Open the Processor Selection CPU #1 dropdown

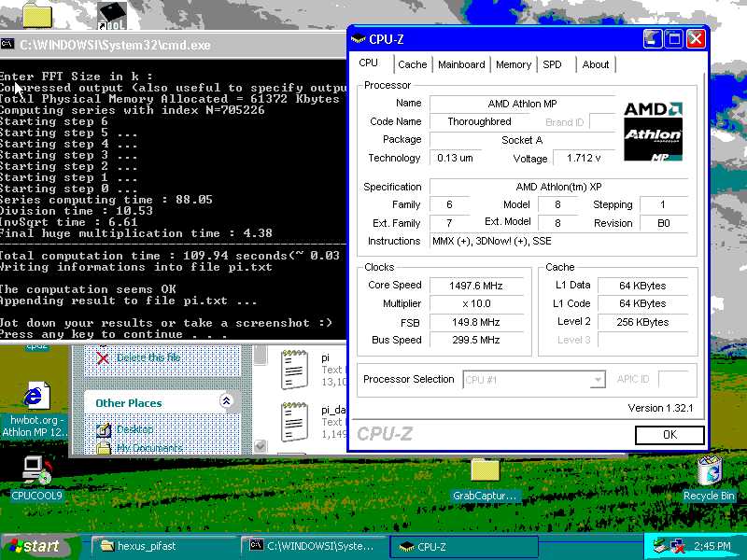533,380
